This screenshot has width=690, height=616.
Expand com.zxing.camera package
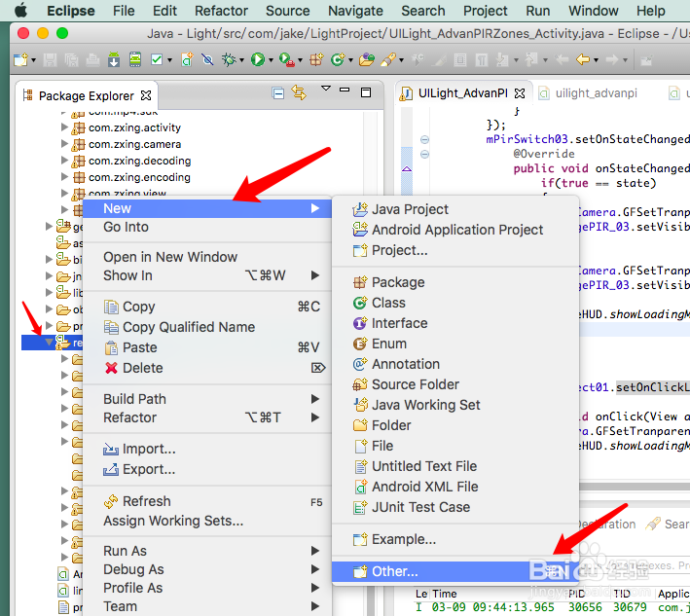coord(64,144)
